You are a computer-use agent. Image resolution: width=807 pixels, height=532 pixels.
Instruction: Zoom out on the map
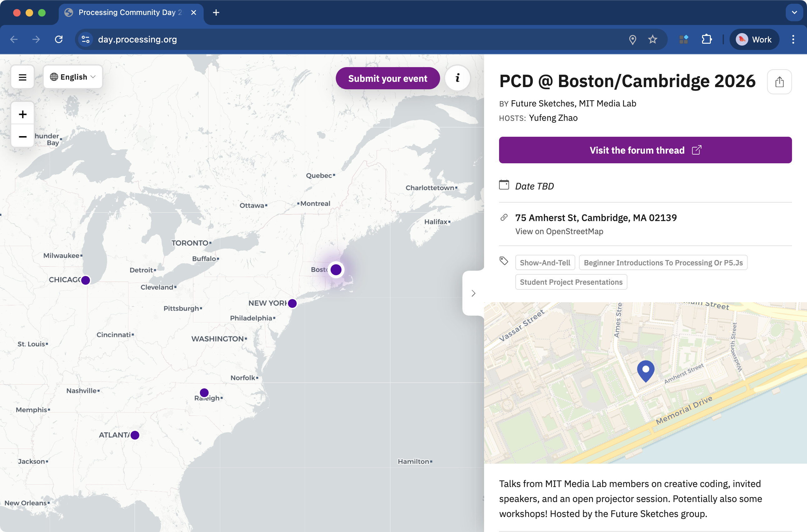point(22,136)
